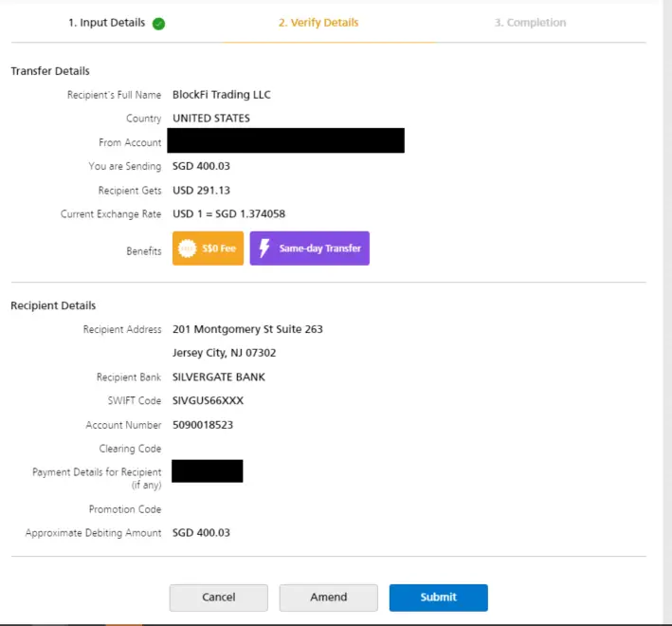Screen dimensions: 672x626
Task: Click the Recipient's Full Name label
Action: coord(114,95)
